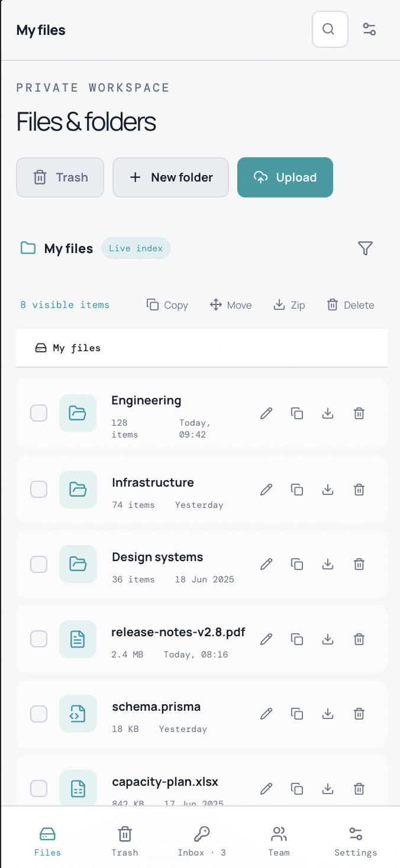Click the Upload button
The width and height of the screenshot is (400, 868).
pyautogui.click(x=285, y=177)
